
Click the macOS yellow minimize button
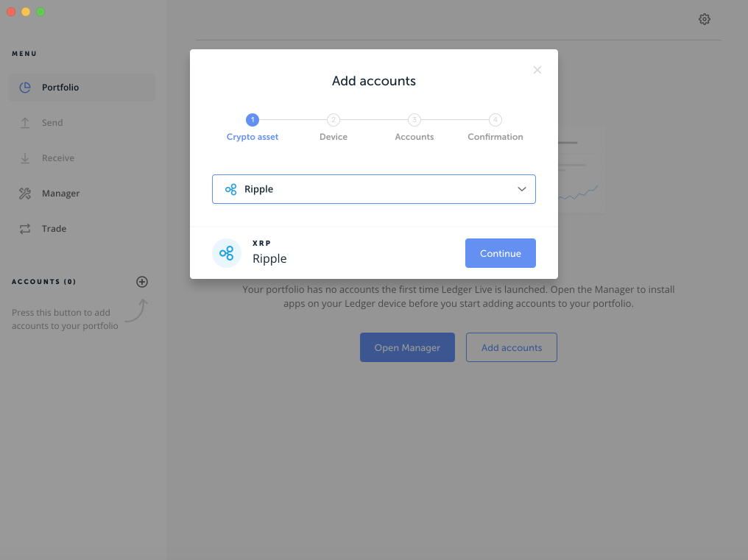pos(26,12)
